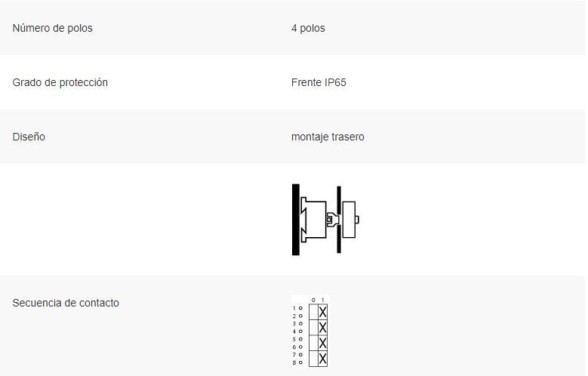
Task: Click the X mark for terminals 1-2
Action: point(322,312)
